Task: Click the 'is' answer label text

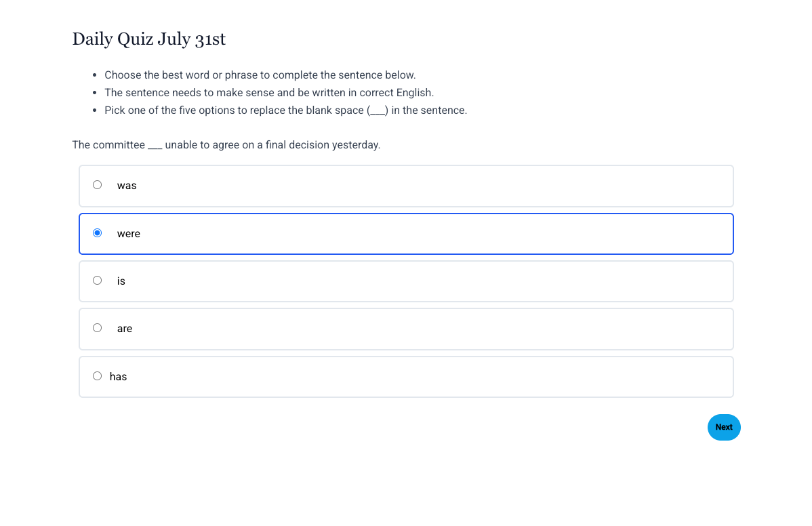Action: point(121,281)
